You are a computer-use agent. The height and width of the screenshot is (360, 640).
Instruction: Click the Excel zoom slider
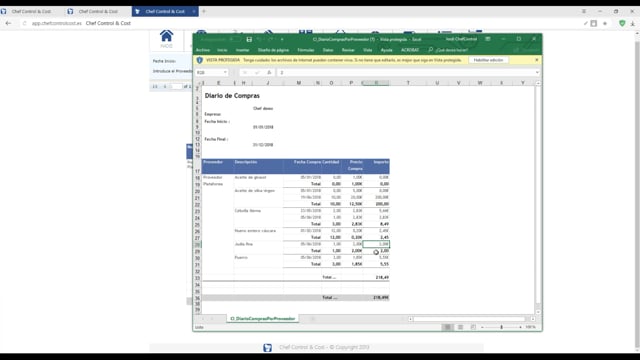click(501, 327)
